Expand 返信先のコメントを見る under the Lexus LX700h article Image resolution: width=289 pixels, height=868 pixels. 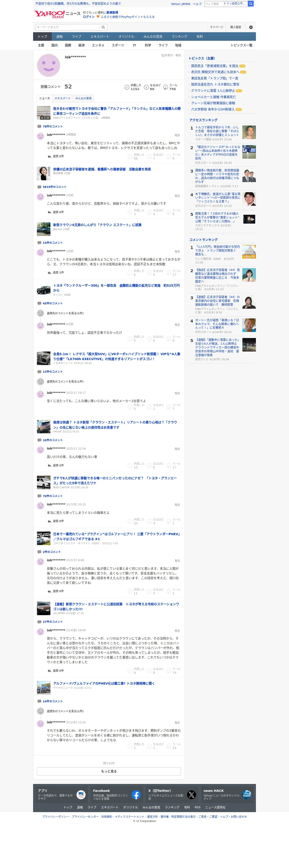tap(65, 382)
